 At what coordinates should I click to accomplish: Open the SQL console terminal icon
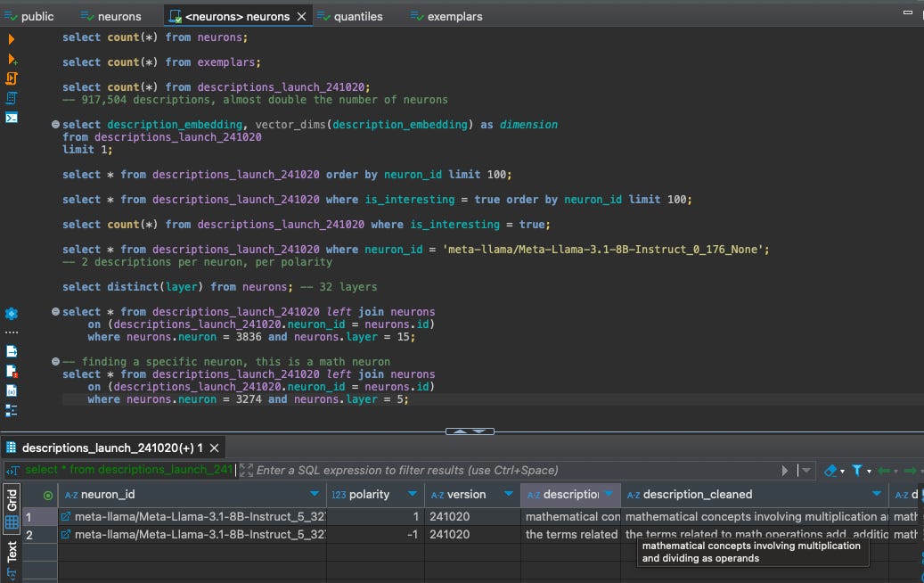tap(12, 118)
